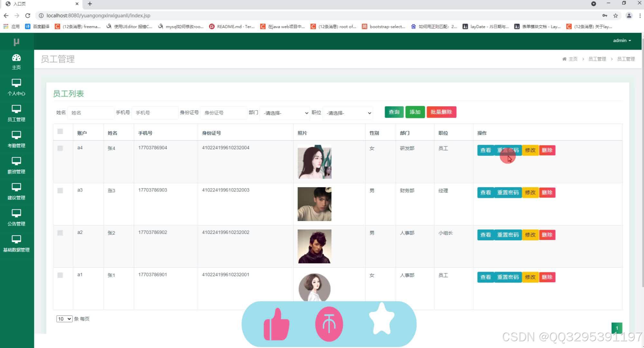Open 百度翻译 bookmark
This screenshot has width=644, height=348.
(37, 26)
